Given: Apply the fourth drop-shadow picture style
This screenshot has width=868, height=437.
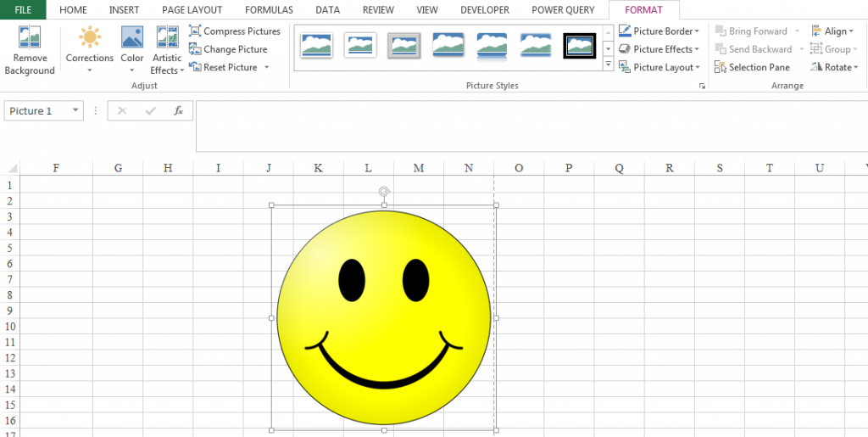Looking at the screenshot, I should (x=448, y=46).
